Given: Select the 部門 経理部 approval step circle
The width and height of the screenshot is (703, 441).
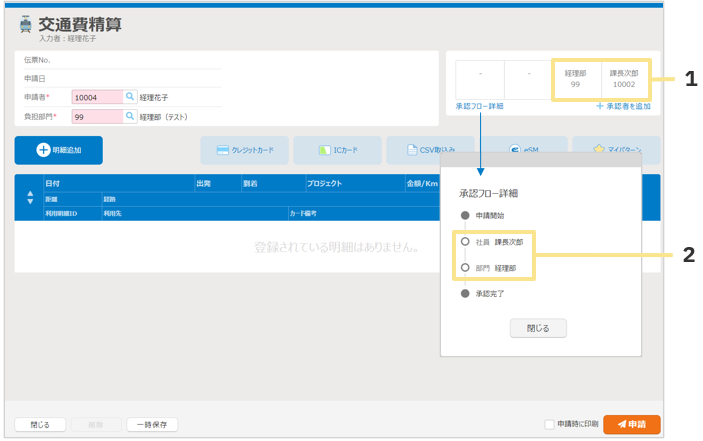Looking at the screenshot, I should pyautogui.click(x=465, y=268).
